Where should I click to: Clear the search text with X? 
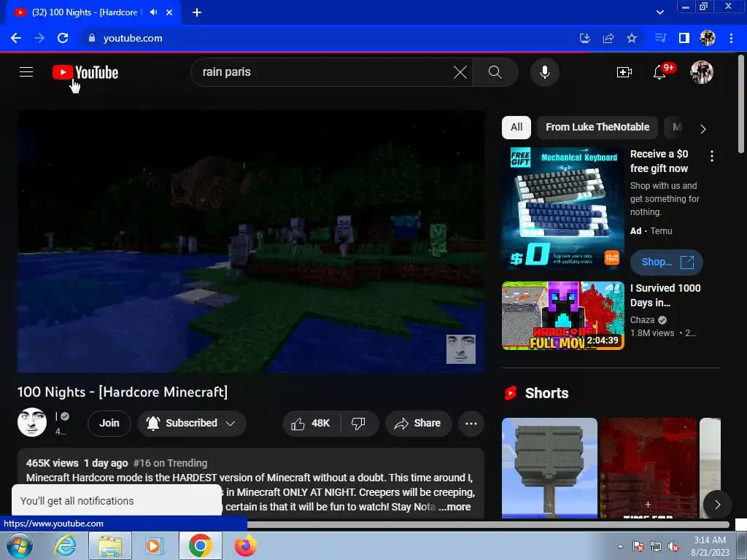[x=460, y=72]
